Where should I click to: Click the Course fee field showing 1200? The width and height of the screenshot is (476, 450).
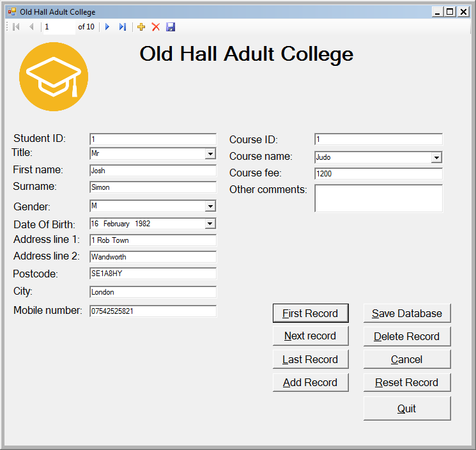tap(378, 174)
